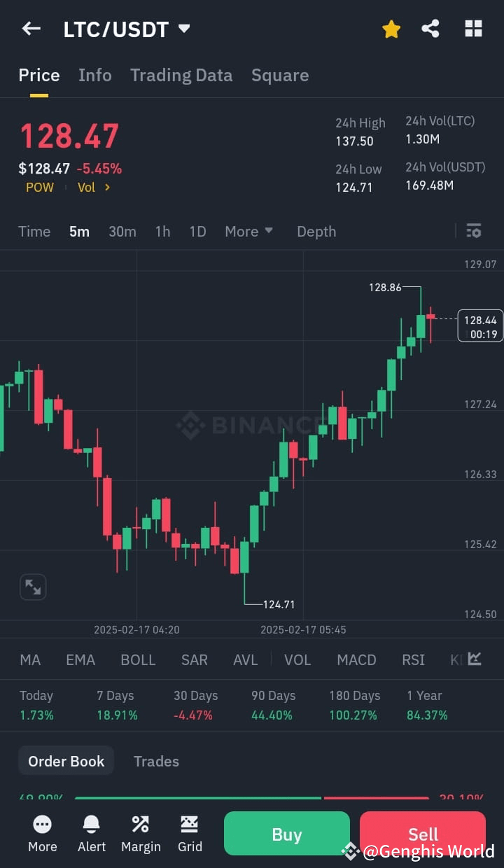This screenshot has height=868, width=504.
Task: Open the chart alert settings via bell icon
Action: [91, 833]
